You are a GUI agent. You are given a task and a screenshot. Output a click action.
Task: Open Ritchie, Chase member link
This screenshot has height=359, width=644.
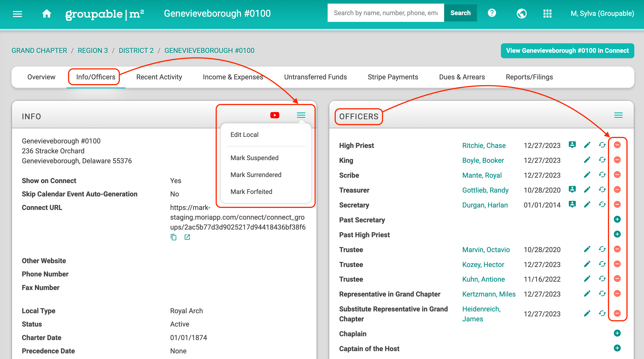pos(484,146)
